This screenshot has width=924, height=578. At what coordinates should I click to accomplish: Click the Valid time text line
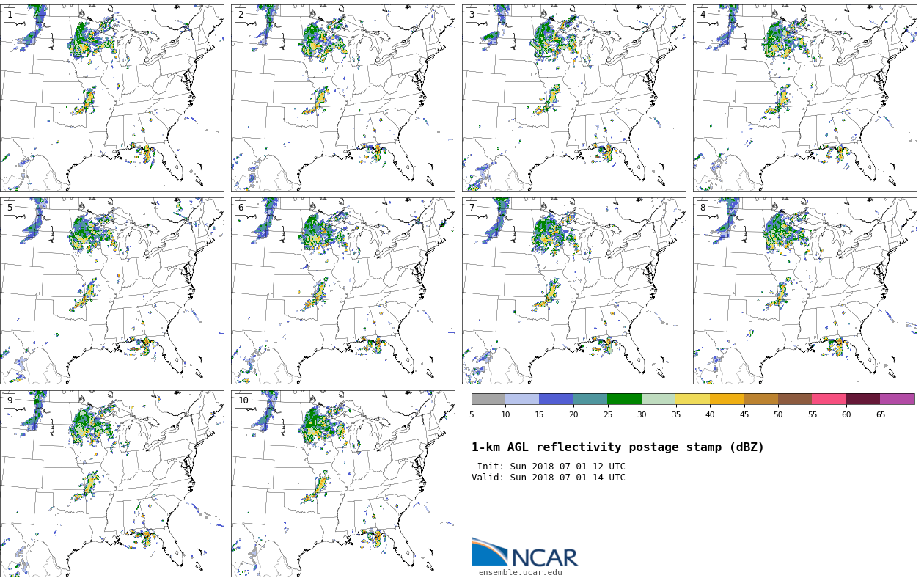pos(549,478)
